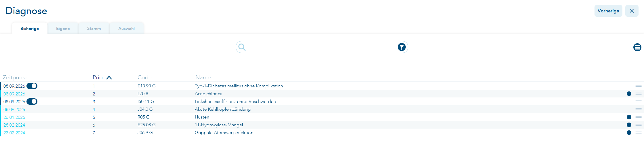Viewport: 644px width, 141px height.
Task: Open the filter icon in search field
Action: [x=401, y=47]
